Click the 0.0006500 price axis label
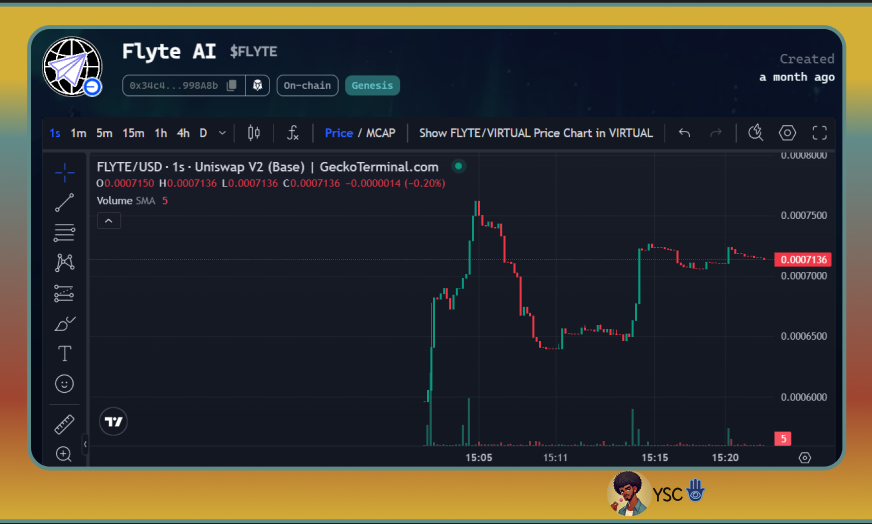Screen dimensions: 872x524 tap(804, 336)
